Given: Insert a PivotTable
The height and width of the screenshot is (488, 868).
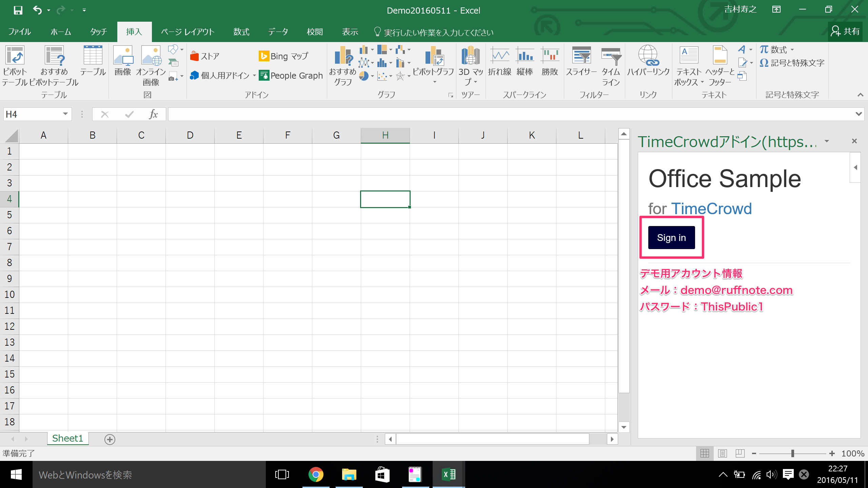Looking at the screenshot, I should coord(15,66).
